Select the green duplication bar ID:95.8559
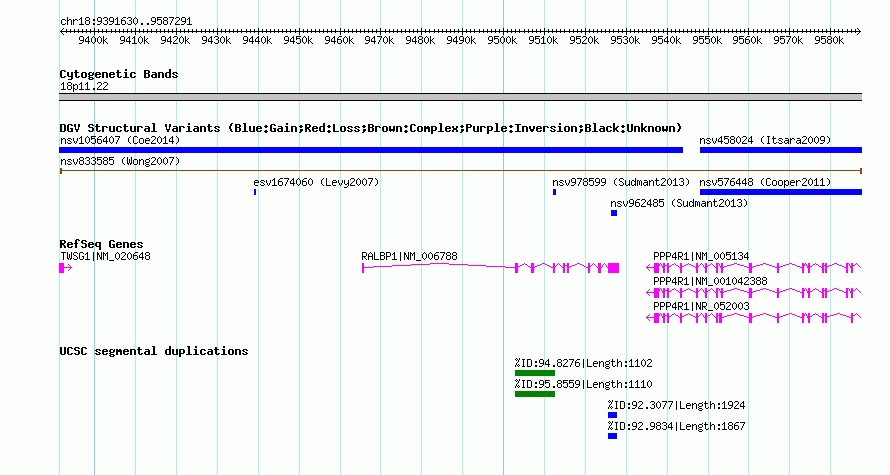Screen dimensions: 890x475 (x=535, y=394)
